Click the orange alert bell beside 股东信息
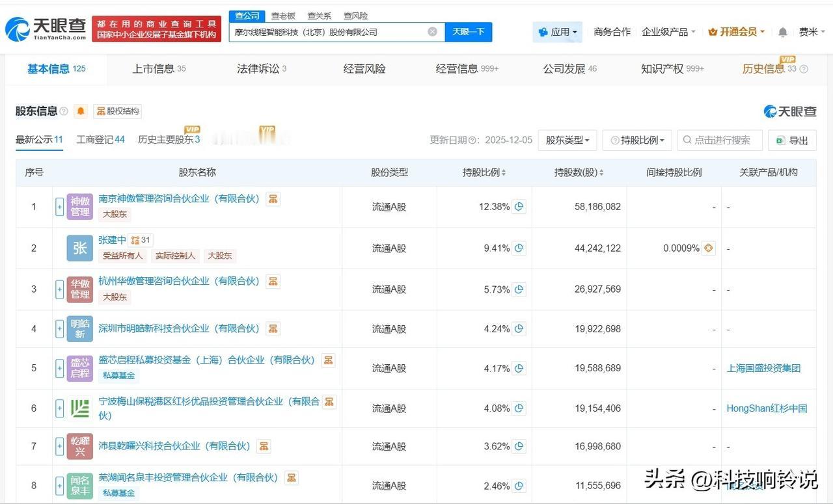 [x=81, y=111]
